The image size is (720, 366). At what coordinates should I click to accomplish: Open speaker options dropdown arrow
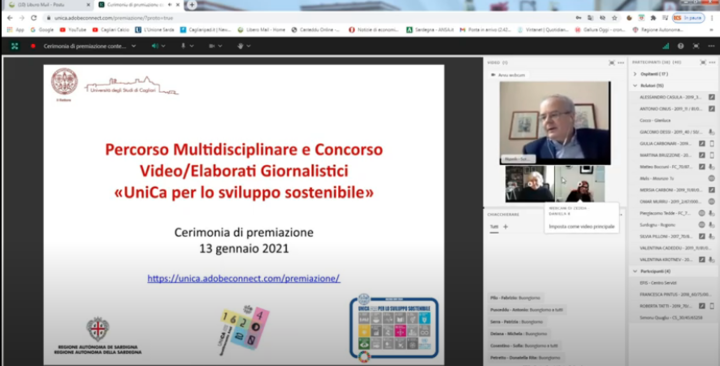click(163, 46)
